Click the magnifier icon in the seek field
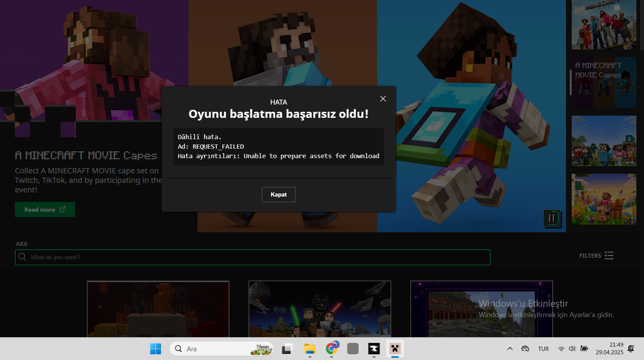The width and height of the screenshot is (644, 360). point(22,257)
